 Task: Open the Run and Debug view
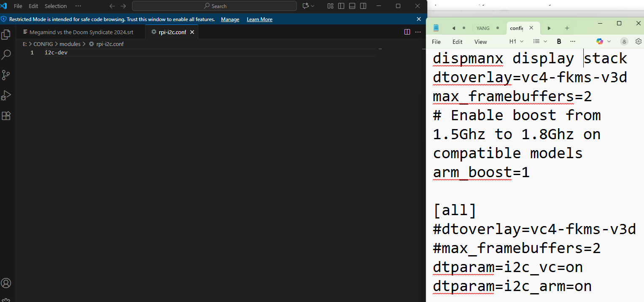click(6, 95)
